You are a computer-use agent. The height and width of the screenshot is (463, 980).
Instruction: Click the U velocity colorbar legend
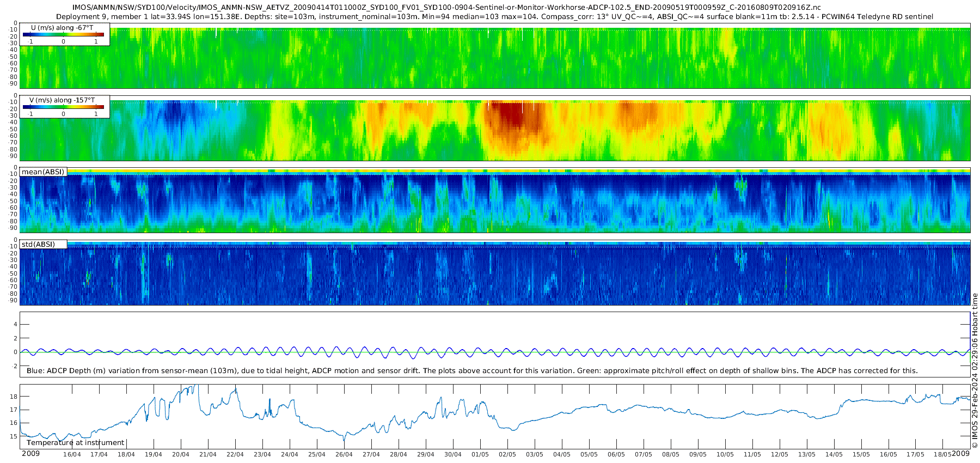point(63,34)
